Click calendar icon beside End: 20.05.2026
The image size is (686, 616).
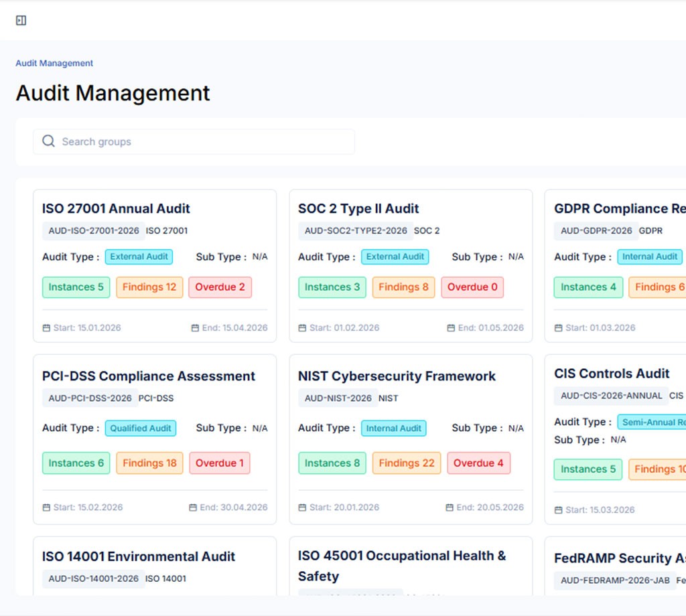[450, 508]
